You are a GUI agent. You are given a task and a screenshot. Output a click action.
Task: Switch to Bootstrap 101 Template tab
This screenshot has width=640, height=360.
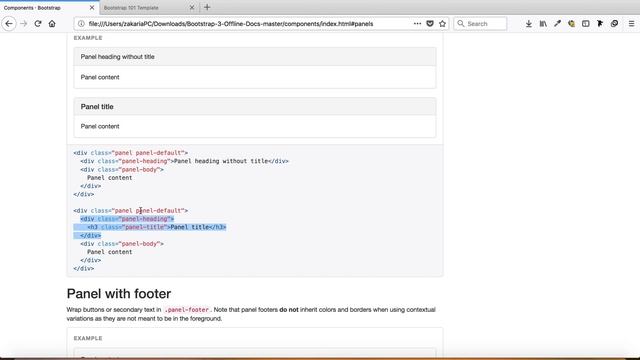point(149,7)
